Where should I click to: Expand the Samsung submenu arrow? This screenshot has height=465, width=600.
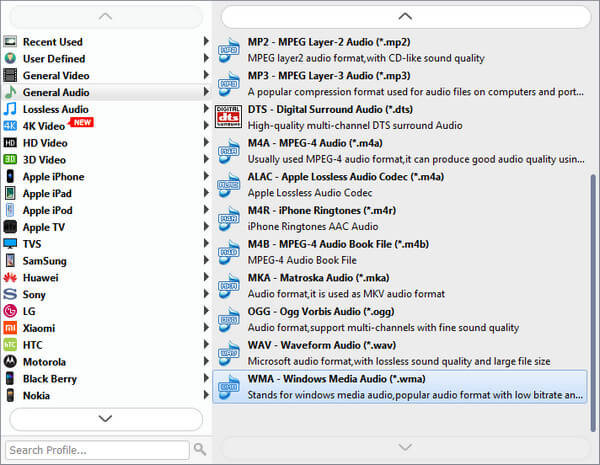(x=206, y=260)
